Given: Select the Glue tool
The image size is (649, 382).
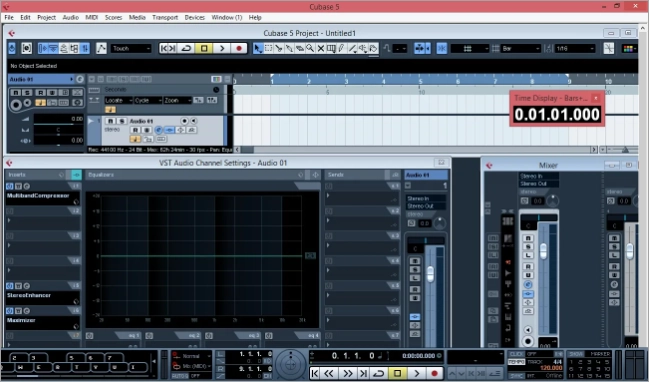Looking at the screenshot, I should tap(289, 48).
